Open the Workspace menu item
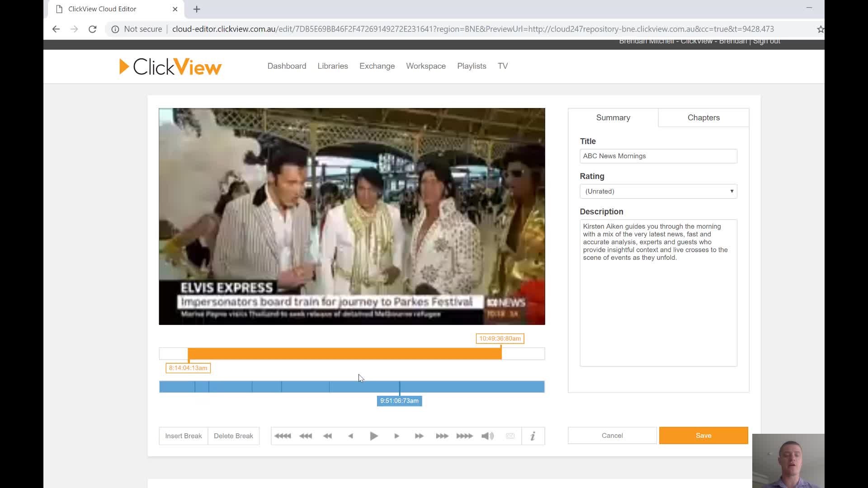 tap(425, 66)
